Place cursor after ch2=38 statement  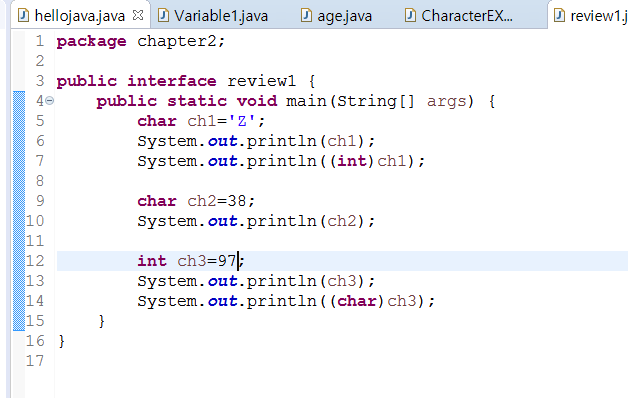tap(255, 201)
